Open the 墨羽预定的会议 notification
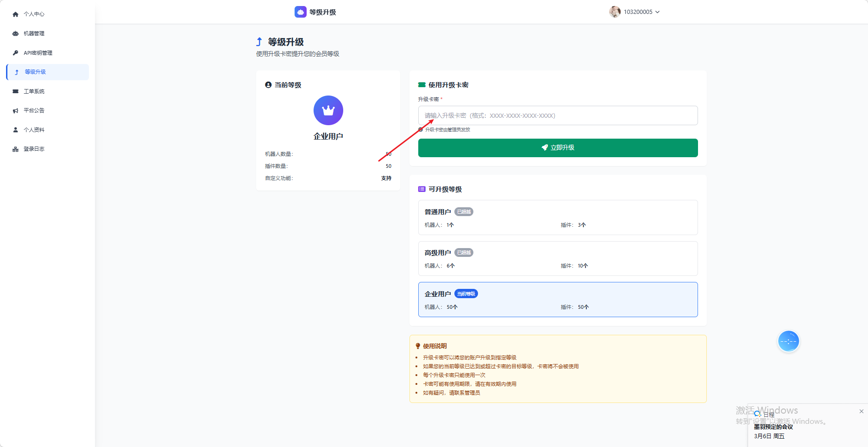The height and width of the screenshot is (447, 868). point(773,427)
